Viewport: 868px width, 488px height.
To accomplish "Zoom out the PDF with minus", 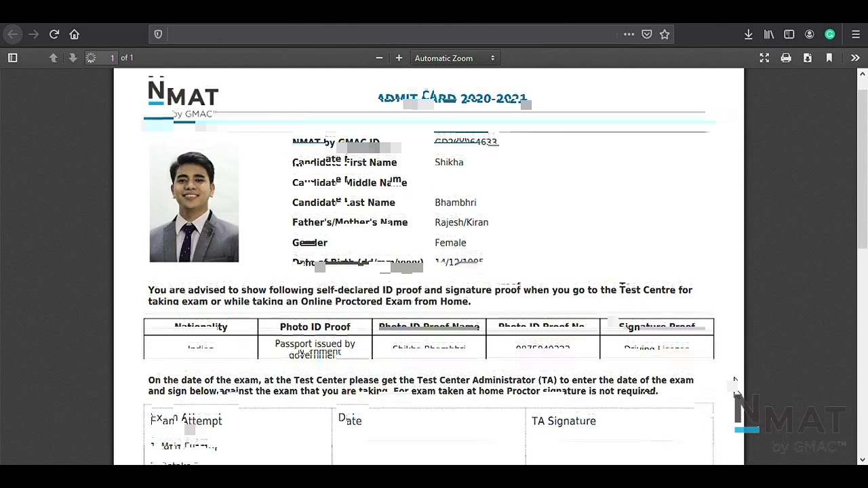I will tap(379, 58).
